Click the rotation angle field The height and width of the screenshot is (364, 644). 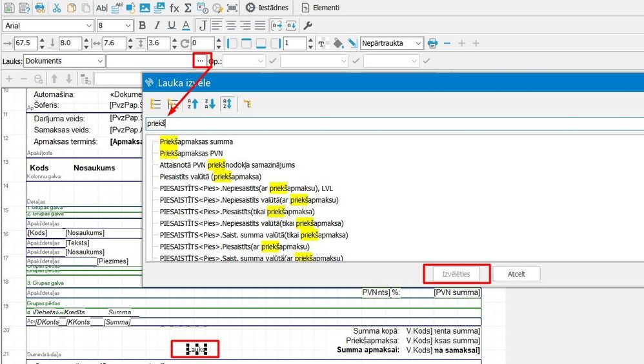pos(203,43)
